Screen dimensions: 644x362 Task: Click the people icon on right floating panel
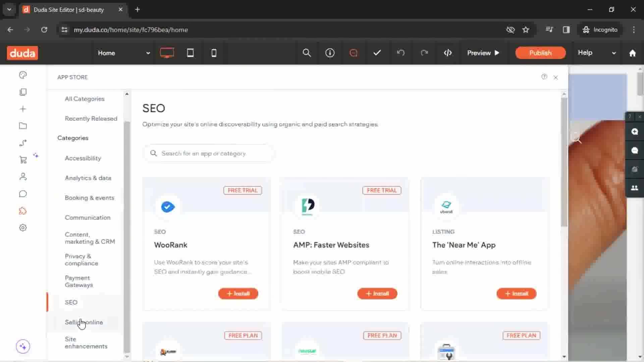[x=635, y=188]
